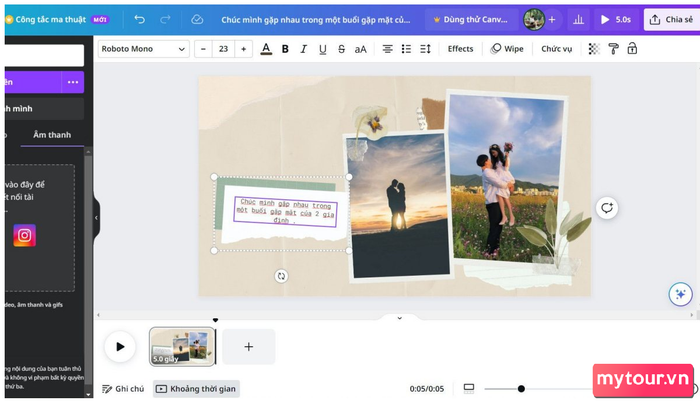Screen dimensions: 700x405
Task: Click the sidebar scrollbar down arrow
Action: click(88, 394)
